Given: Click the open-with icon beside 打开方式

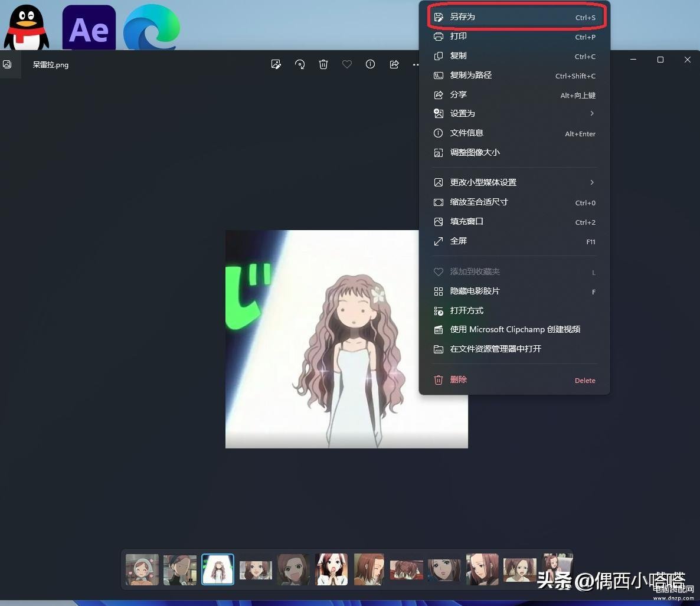Looking at the screenshot, I should 439,311.
